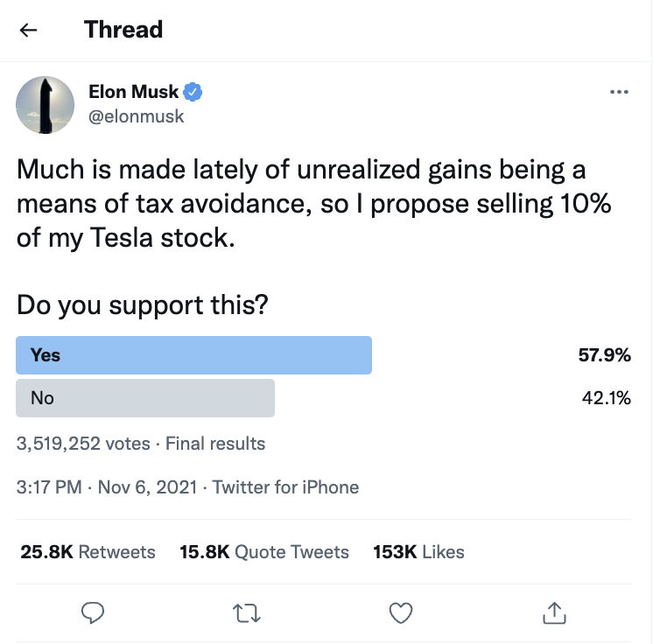Click the 3,519,252 votes count text
This screenshot has height=644, width=653.
pos(83,444)
